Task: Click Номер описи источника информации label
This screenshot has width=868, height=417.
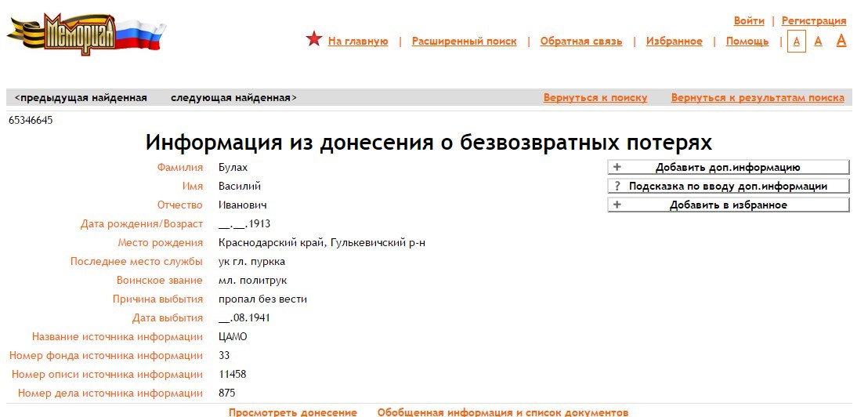Action: click(107, 375)
